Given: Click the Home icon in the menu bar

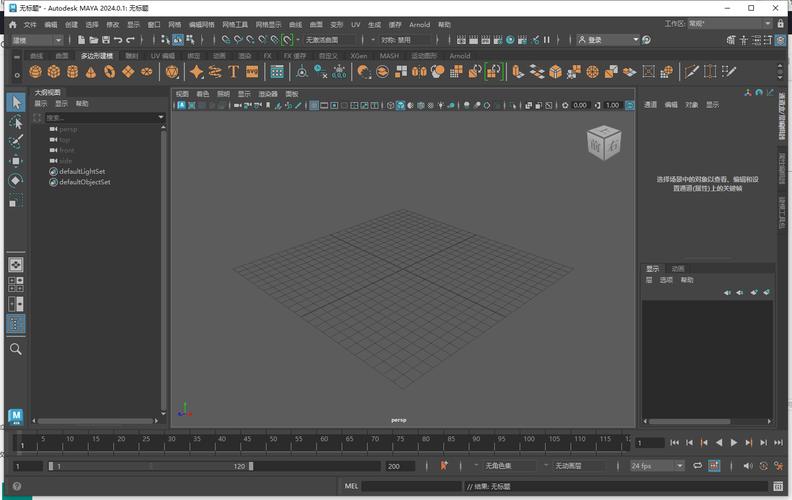Looking at the screenshot, I should click(13, 24).
